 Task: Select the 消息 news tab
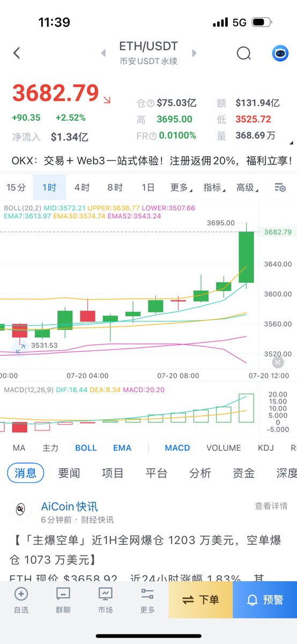click(x=26, y=473)
